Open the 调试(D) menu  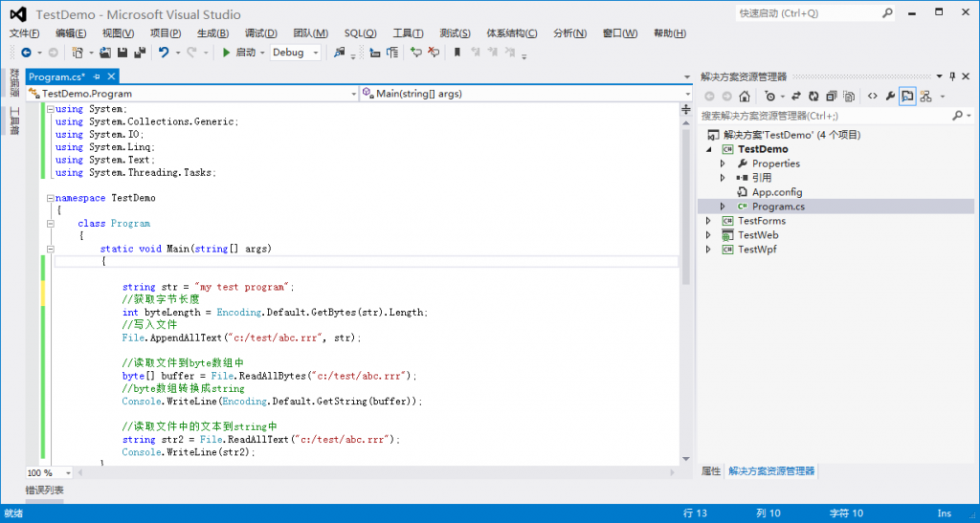[x=260, y=33]
